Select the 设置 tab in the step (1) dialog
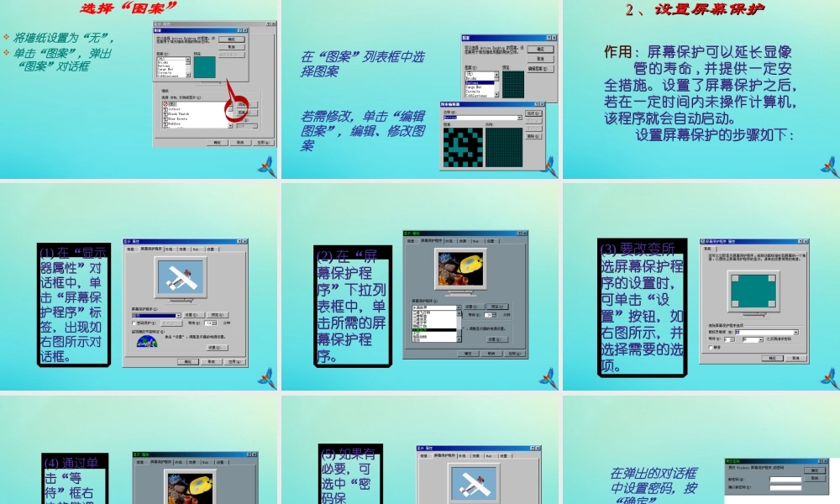The image size is (840, 504). tap(211, 249)
